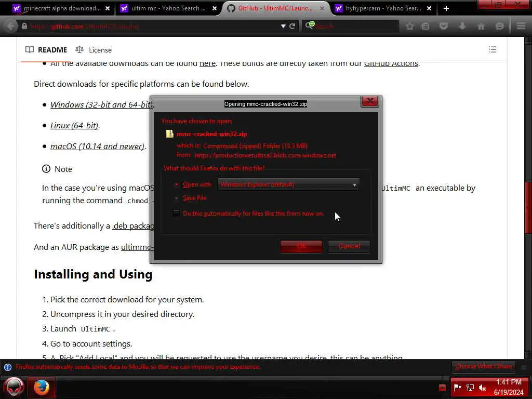Open Action Center flag tray icon
The height and width of the screenshot is (399, 532).
pyautogui.click(x=458, y=388)
